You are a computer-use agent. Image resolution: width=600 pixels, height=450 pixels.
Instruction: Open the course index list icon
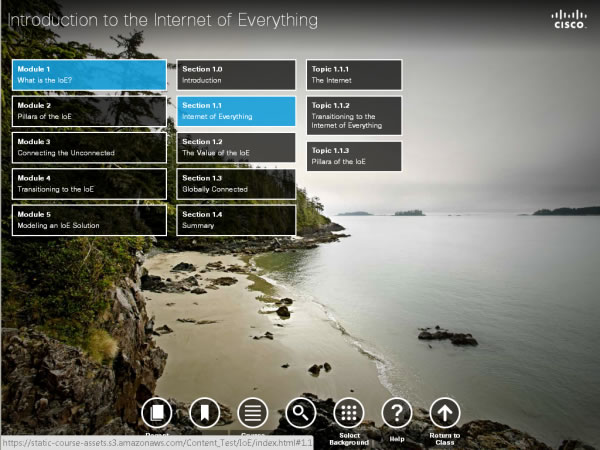point(253,412)
